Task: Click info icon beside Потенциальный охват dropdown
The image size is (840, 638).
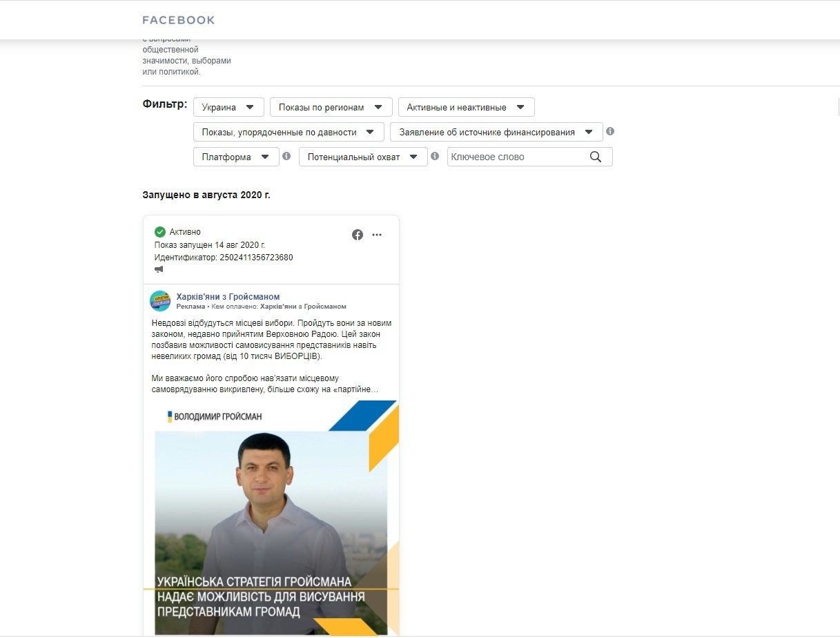Action: [x=435, y=156]
